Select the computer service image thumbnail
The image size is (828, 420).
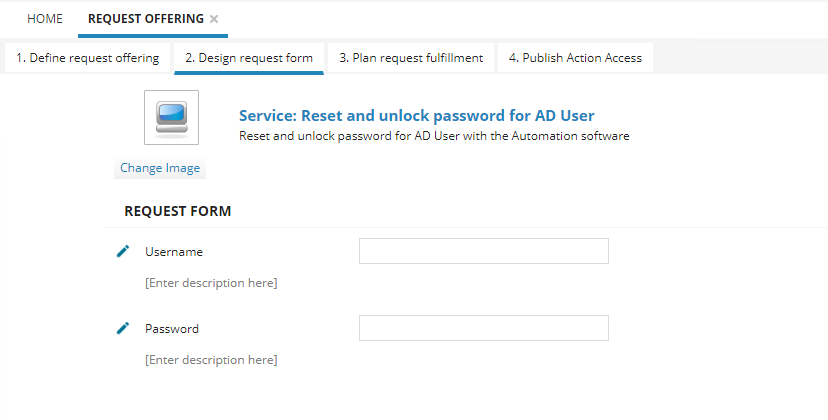tap(172, 117)
